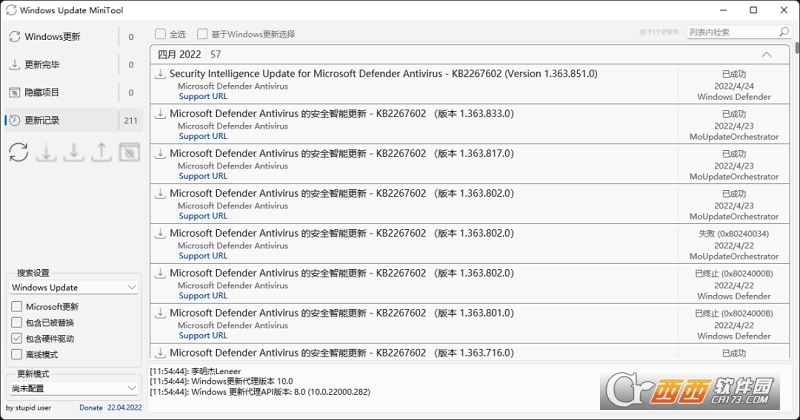The height and width of the screenshot is (420, 800).
Task: Click download icon of version 1.363.817.0 entry
Action: (160, 154)
